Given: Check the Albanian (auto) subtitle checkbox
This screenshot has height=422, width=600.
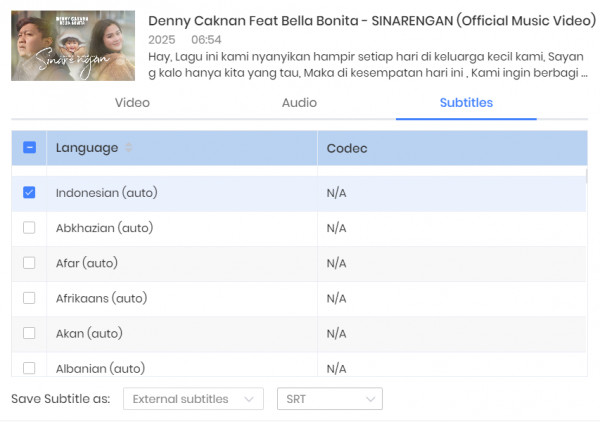Looking at the screenshot, I should [29, 368].
